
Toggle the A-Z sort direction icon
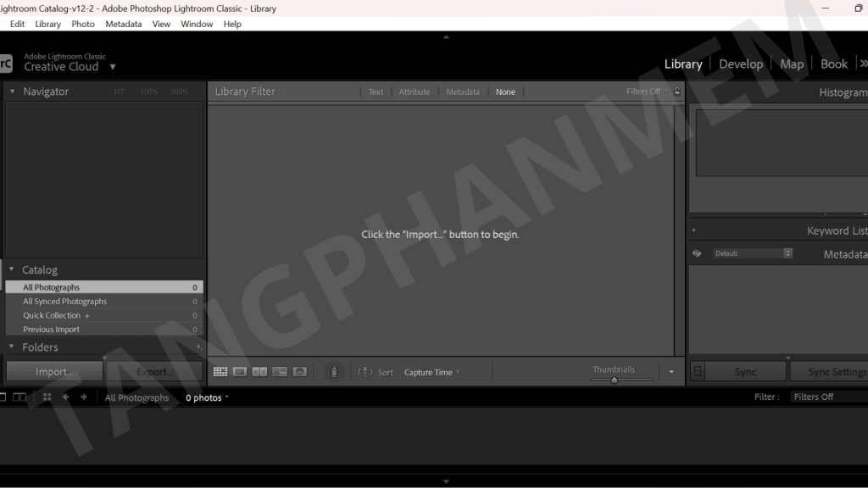(365, 372)
